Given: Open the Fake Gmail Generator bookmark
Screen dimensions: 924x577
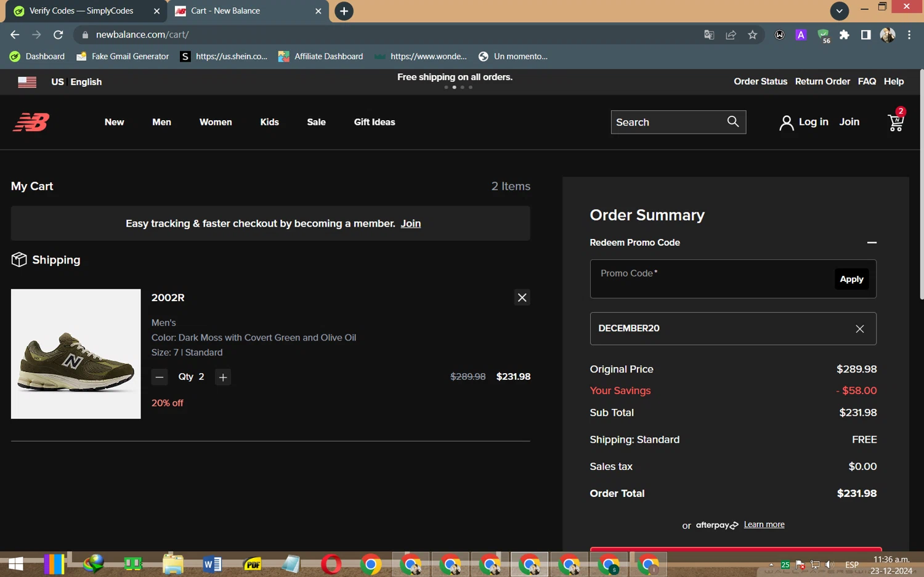Looking at the screenshot, I should [x=123, y=56].
